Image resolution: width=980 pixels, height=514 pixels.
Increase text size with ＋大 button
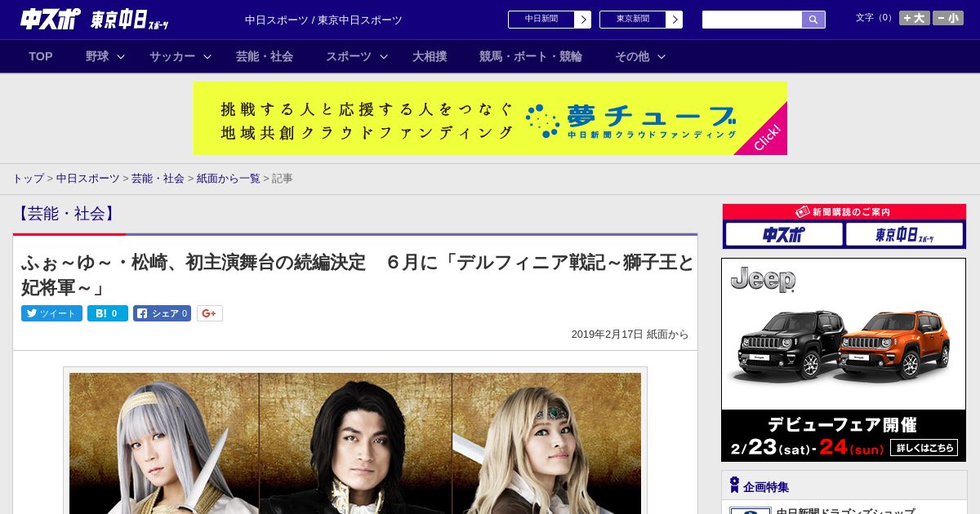tap(915, 18)
